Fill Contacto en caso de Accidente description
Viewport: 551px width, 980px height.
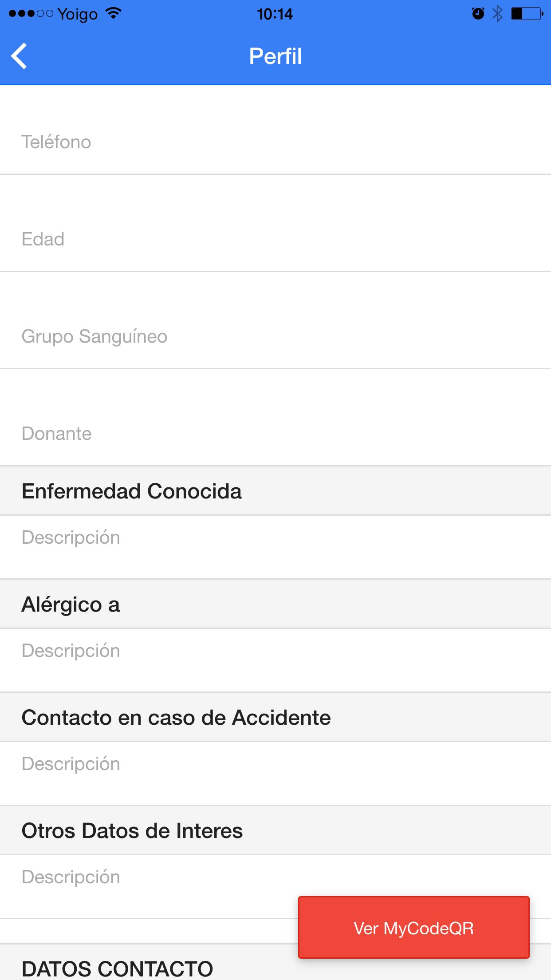(275, 764)
